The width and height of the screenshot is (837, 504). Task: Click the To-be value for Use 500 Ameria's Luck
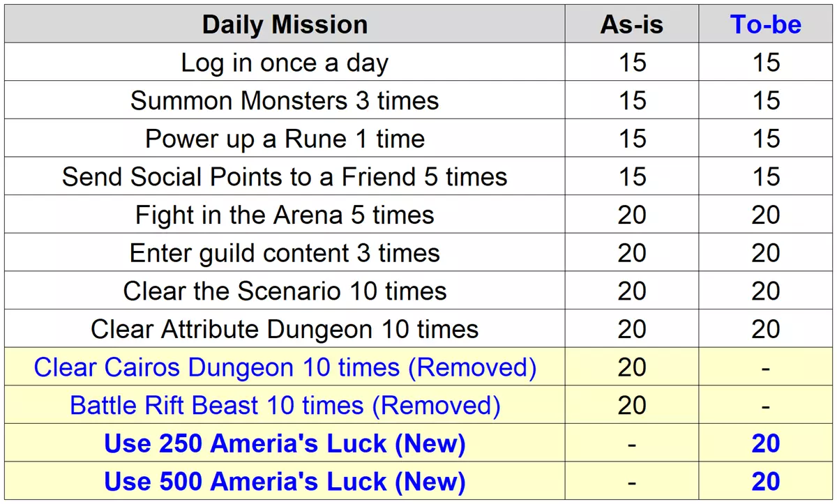(x=766, y=481)
